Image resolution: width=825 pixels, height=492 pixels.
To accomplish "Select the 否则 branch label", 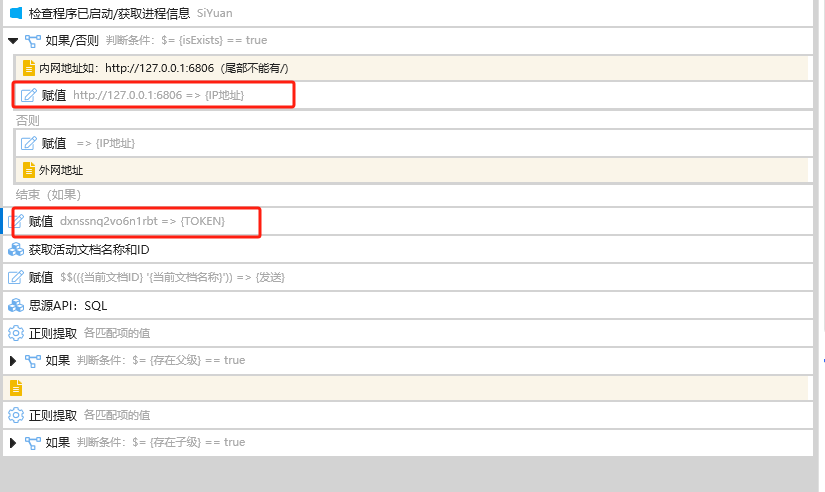I will (x=27, y=121).
